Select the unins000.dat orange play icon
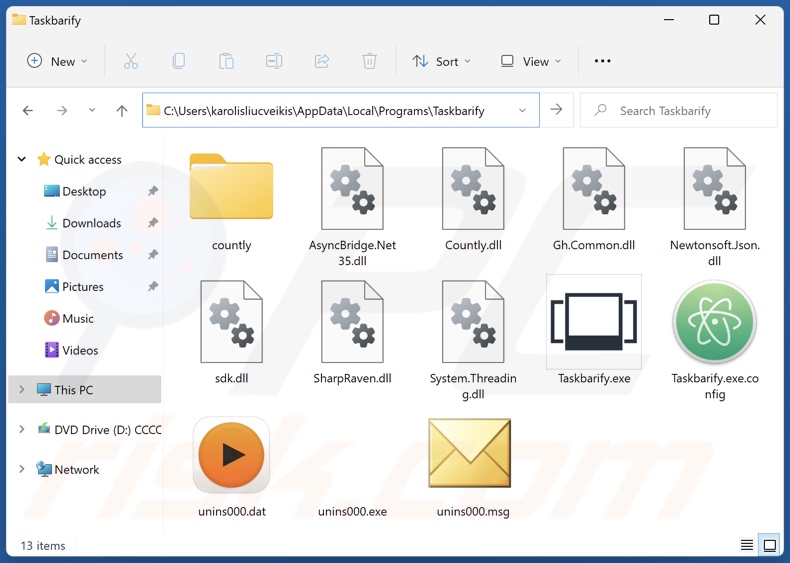Viewport: 790px width, 563px height. [x=231, y=455]
